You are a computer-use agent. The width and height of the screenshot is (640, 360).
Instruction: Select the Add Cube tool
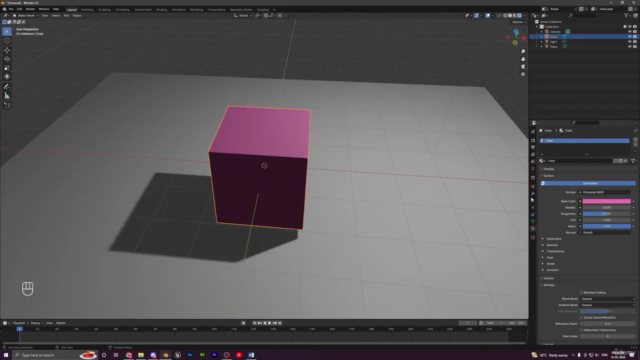7,105
